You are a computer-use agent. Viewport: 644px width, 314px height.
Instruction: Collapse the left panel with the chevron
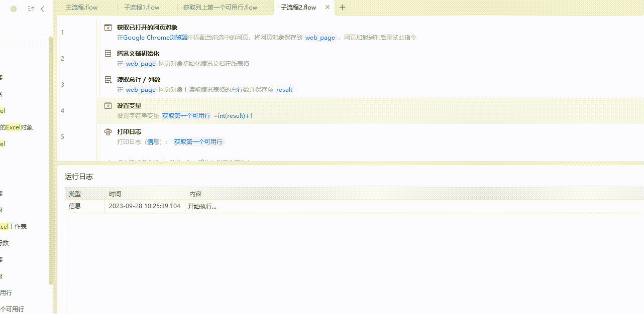pyautogui.click(x=43, y=9)
